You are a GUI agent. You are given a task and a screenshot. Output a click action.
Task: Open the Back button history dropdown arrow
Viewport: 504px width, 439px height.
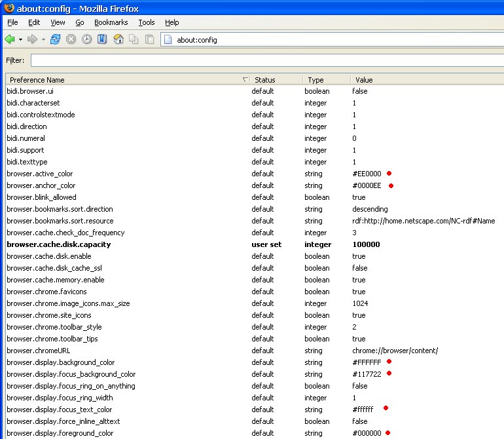pos(20,39)
